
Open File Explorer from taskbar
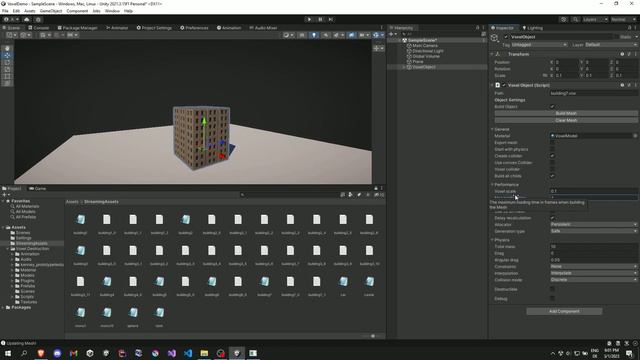[x=204, y=353]
